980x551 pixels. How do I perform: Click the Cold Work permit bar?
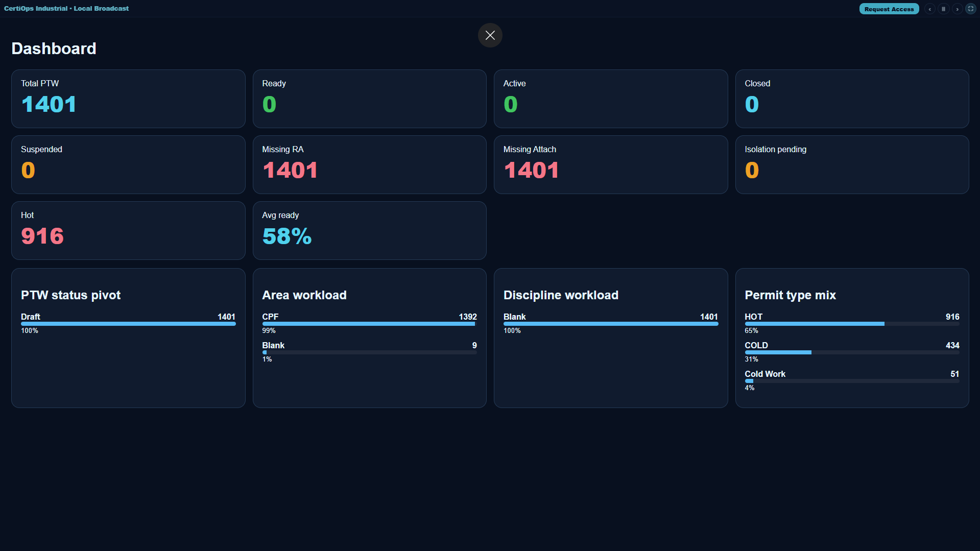[x=852, y=381]
